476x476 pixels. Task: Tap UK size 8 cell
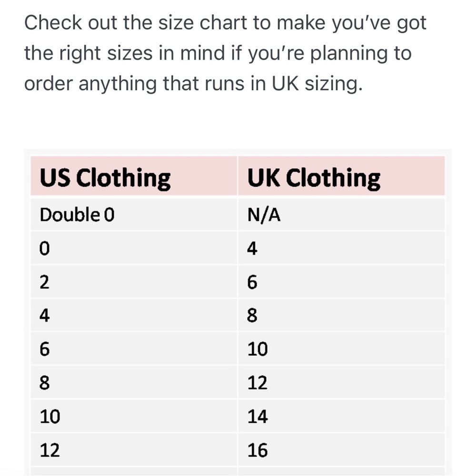pos(341,315)
